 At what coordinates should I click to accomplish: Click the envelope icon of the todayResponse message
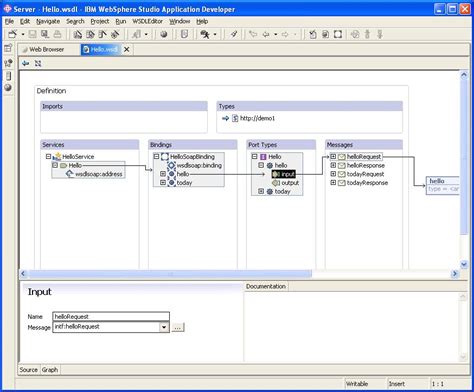tap(342, 183)
